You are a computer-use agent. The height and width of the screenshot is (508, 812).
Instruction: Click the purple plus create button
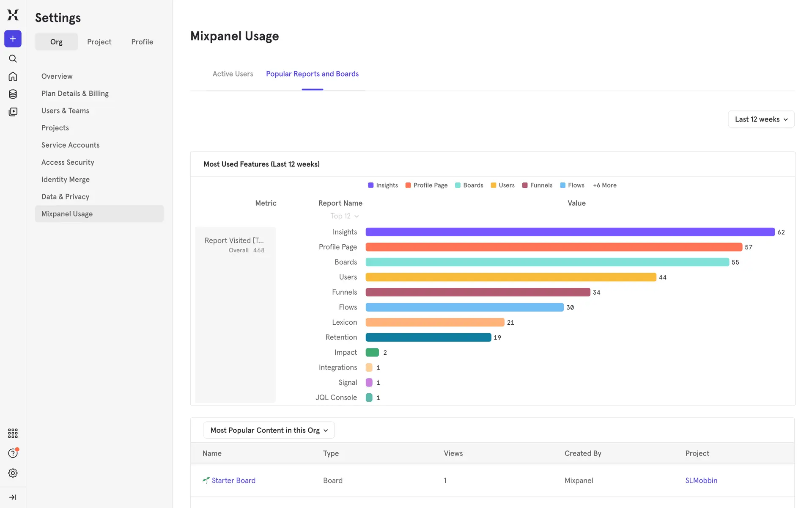13,39
